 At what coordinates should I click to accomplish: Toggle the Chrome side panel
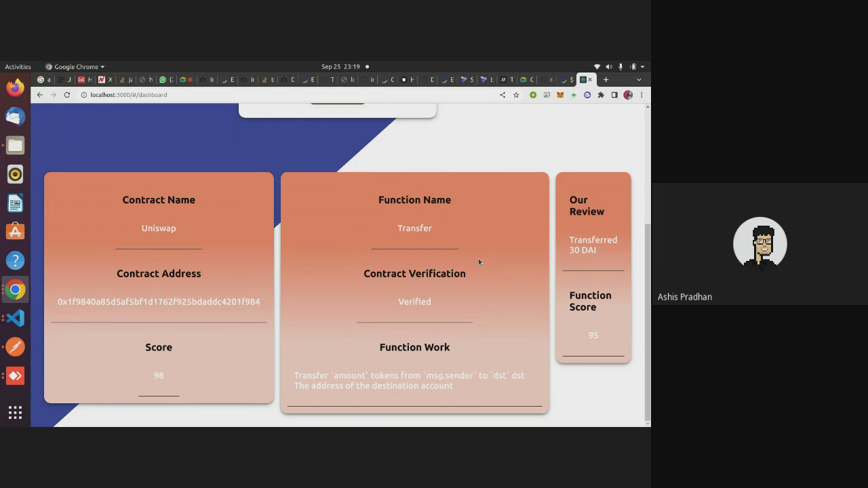tap(614, 95)
